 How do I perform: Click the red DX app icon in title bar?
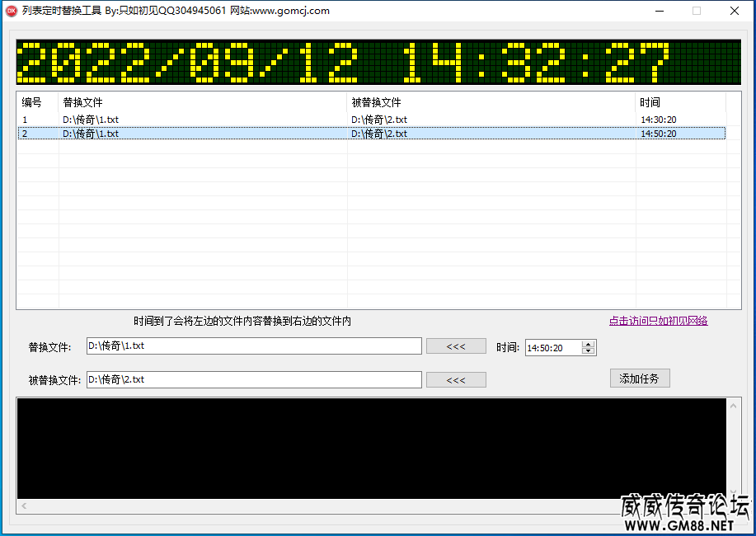tap(11, 11)
